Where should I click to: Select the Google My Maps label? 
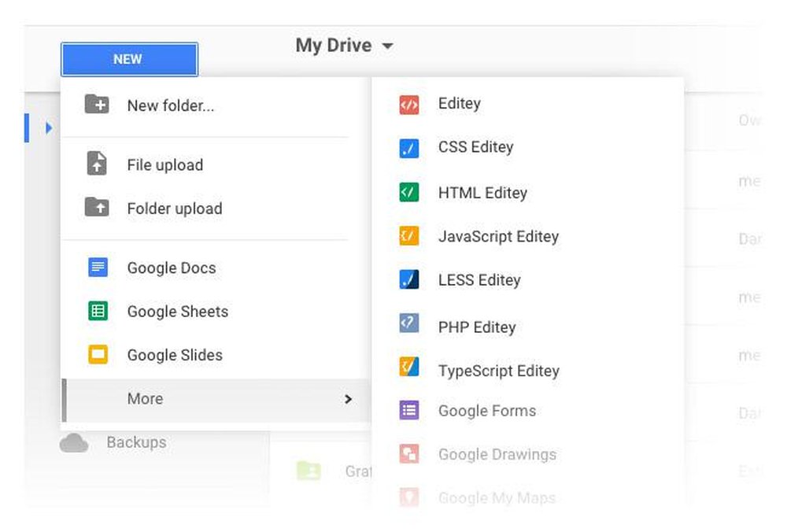click(x=497, y=498)
